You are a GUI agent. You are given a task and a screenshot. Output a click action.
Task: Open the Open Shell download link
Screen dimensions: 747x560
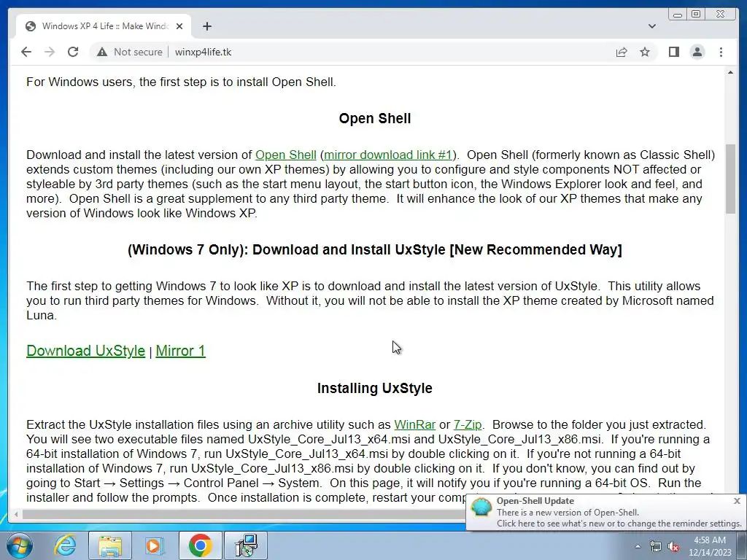coord(286,155)
